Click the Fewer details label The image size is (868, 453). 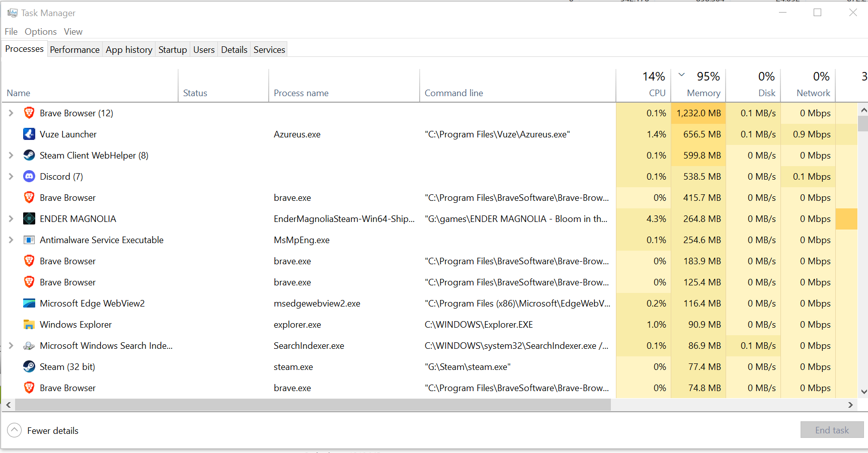(x=53, y=430)
